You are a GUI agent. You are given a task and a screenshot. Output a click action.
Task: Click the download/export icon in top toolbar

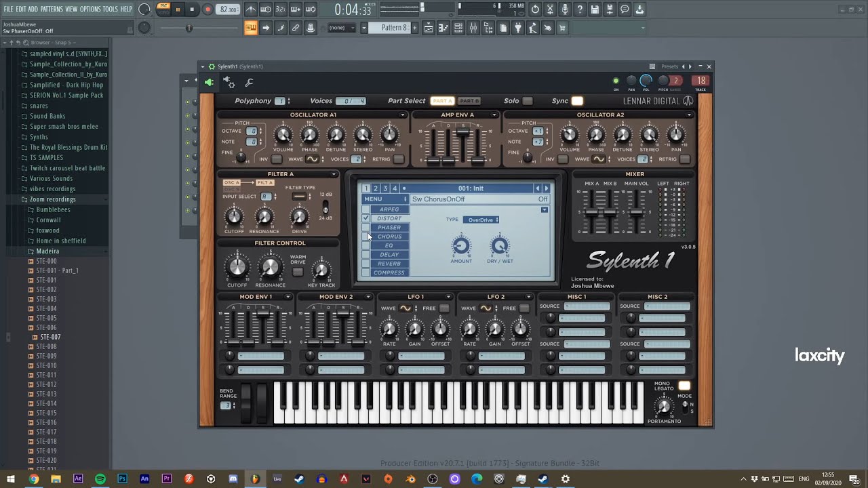(639, 9)
